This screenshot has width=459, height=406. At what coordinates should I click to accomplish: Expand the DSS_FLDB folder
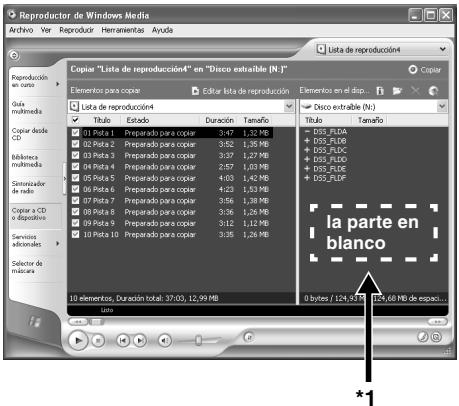click(x=307, y=141)
